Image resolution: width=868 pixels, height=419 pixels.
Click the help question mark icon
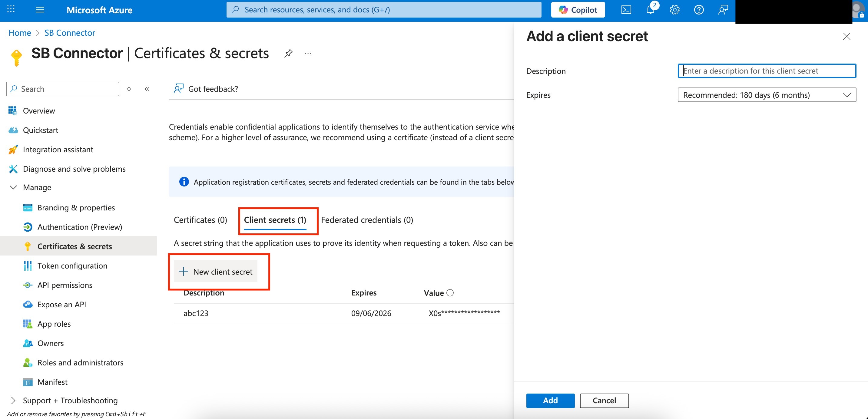698,10
